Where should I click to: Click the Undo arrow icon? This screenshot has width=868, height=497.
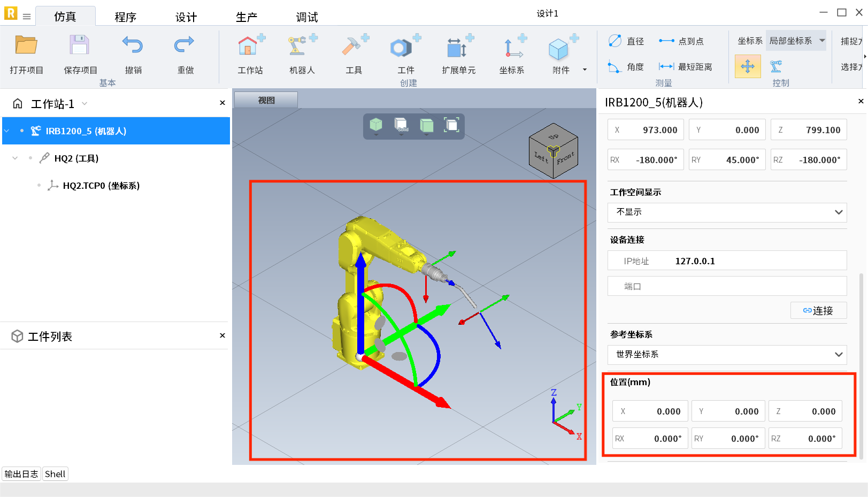click(x=133, y=45)
